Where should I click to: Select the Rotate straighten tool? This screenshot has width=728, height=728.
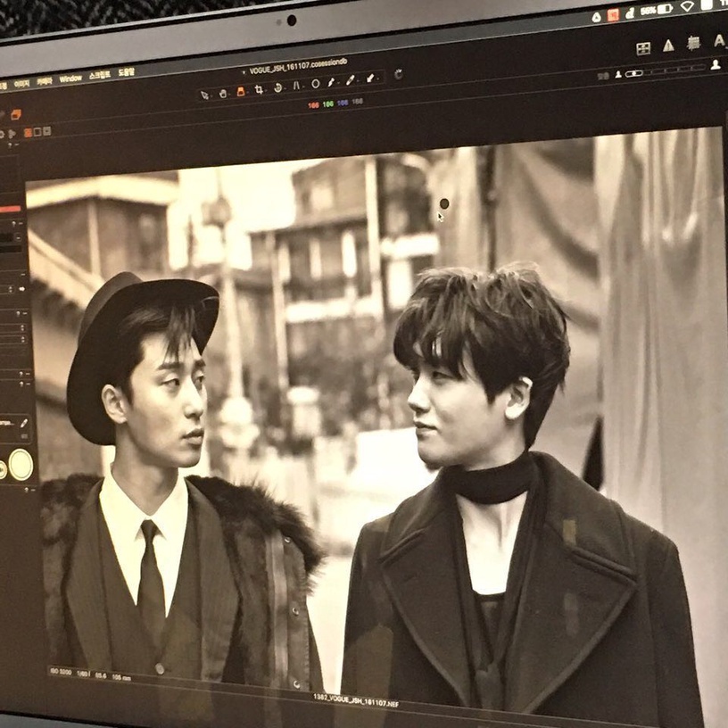pos(277,87)
